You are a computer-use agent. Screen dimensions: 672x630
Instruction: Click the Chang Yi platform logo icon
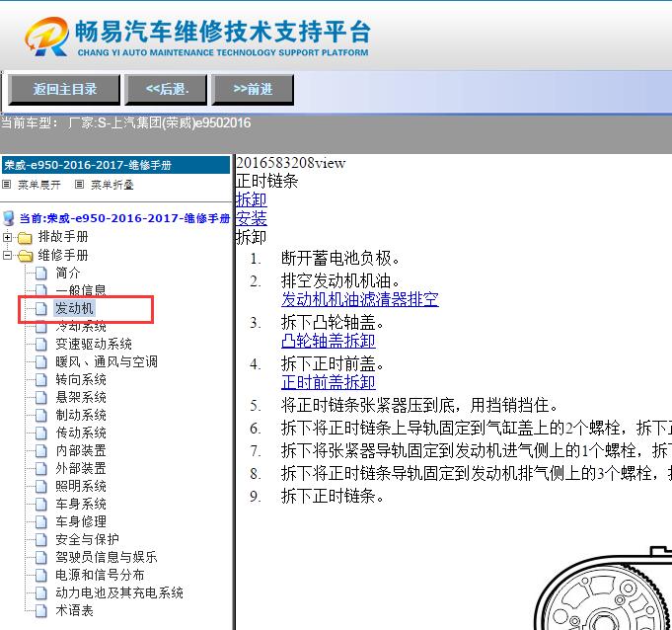[x=46, y=37]
